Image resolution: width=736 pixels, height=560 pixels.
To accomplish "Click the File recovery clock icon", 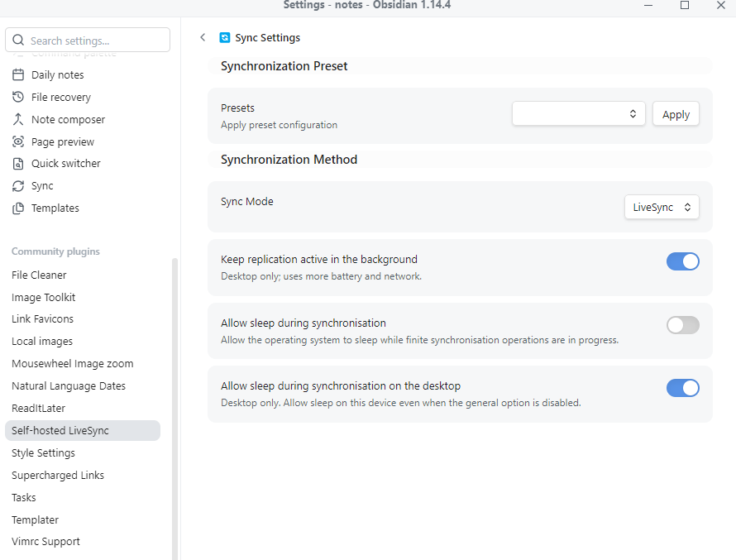I will tap(18, 97).
